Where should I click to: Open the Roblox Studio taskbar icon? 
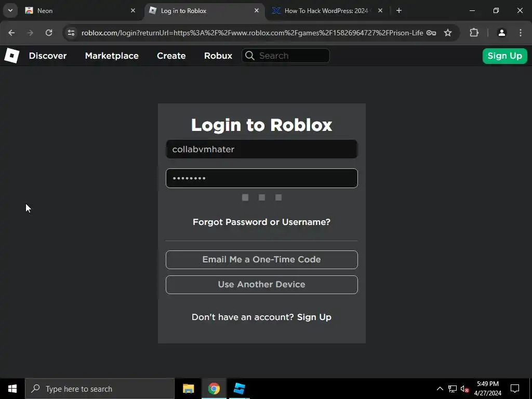[239, 389]
